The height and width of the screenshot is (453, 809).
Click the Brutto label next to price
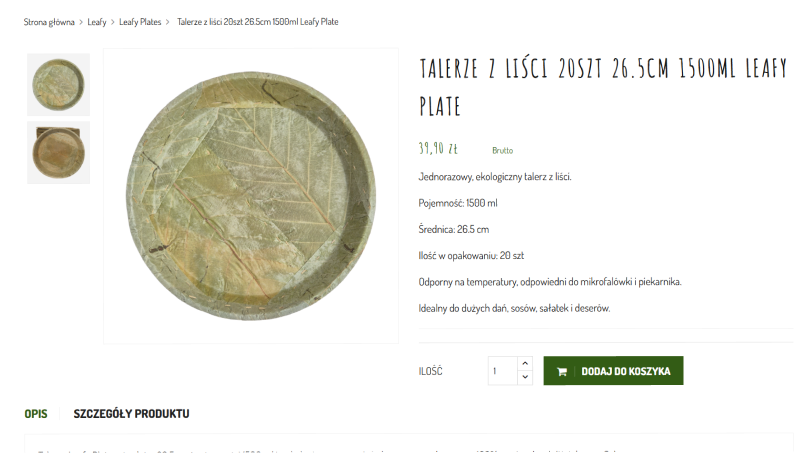tap(503, 150)
